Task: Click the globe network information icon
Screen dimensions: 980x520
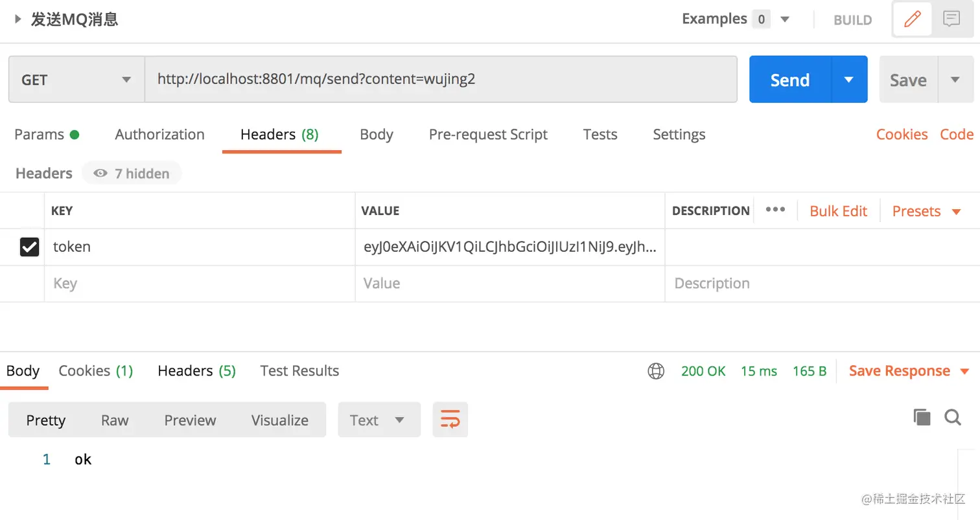Action: (656, 371)
